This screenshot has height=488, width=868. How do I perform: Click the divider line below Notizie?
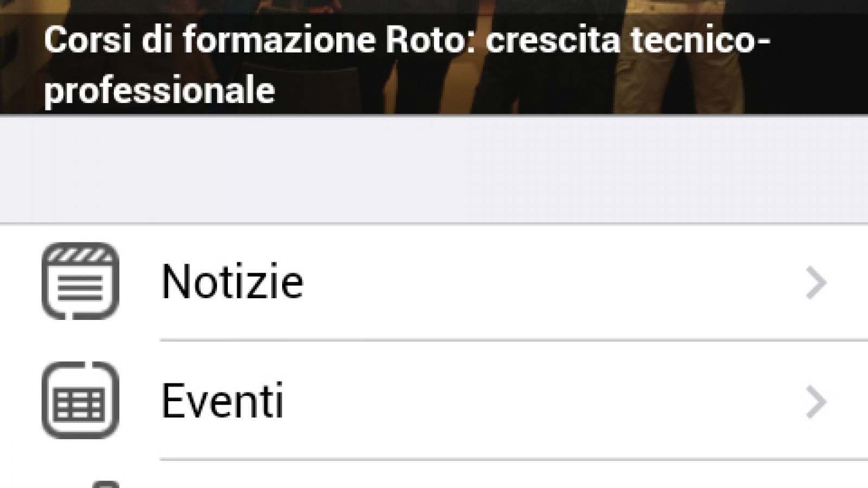tap(514, 341)
